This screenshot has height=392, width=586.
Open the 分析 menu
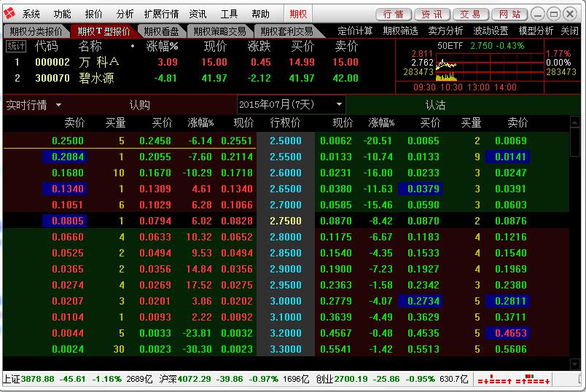tap(125, 14)
